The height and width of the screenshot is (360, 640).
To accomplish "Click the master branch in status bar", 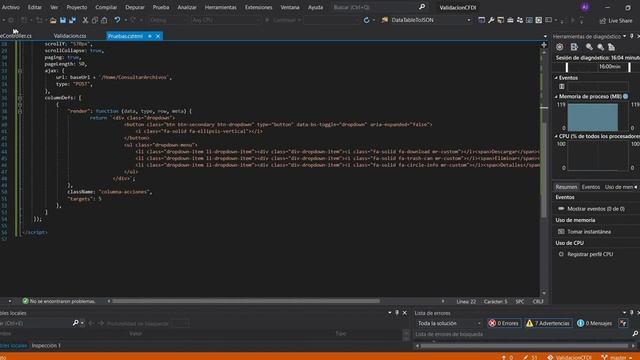I will point(617,357).
